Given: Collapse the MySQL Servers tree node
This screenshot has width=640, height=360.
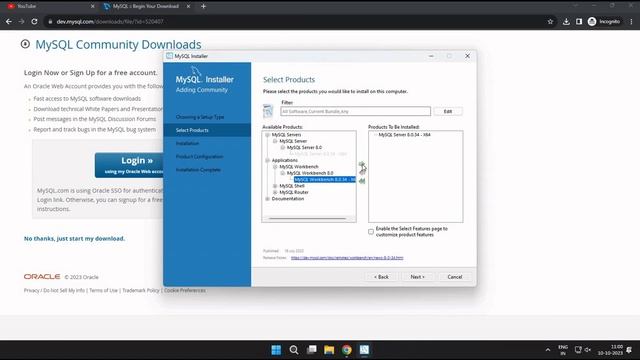Looking at the screenshot, I should (267, 135).
